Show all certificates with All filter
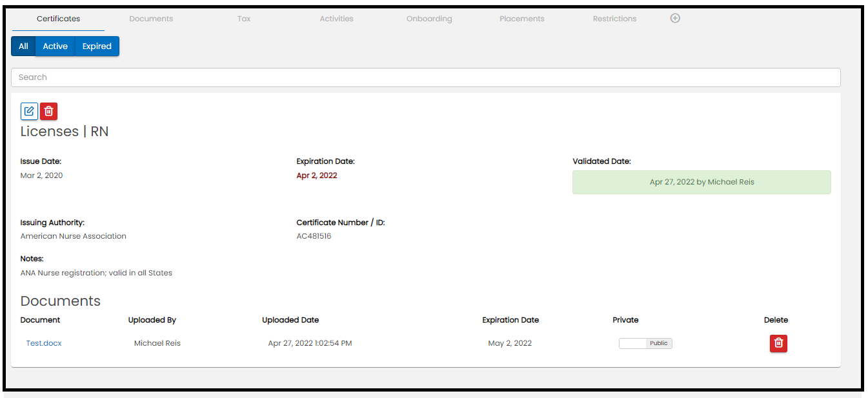Viewport: 868px width, 398px height. click(23, 46)
